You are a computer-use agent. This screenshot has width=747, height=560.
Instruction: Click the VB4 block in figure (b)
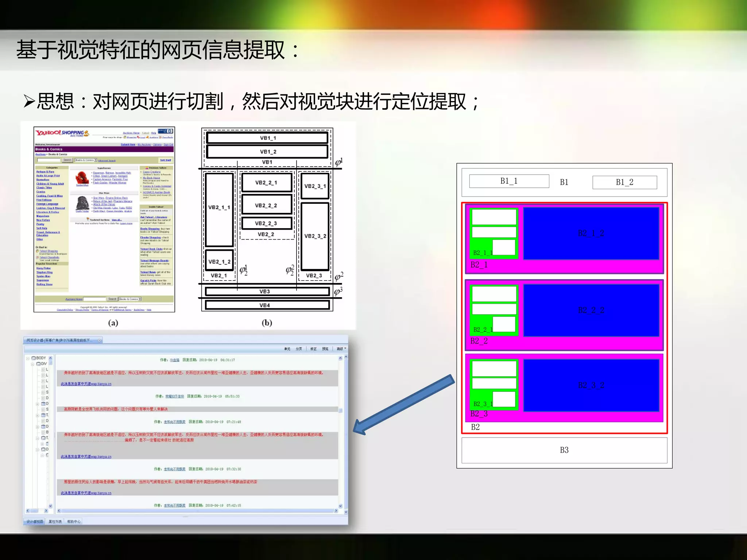point(267,305)
